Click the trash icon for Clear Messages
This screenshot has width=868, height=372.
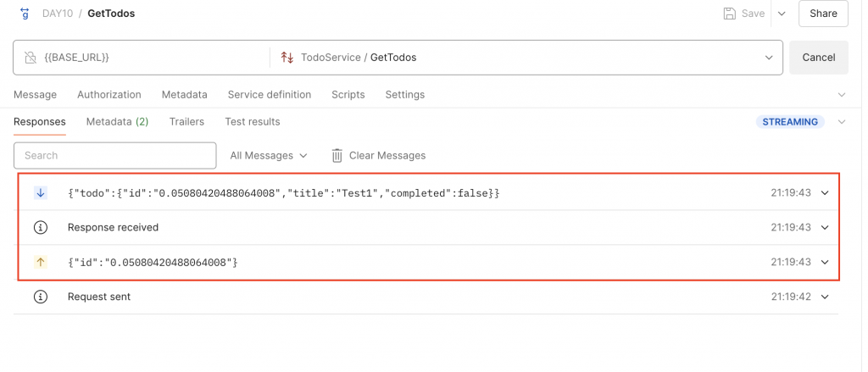[337, 156]
